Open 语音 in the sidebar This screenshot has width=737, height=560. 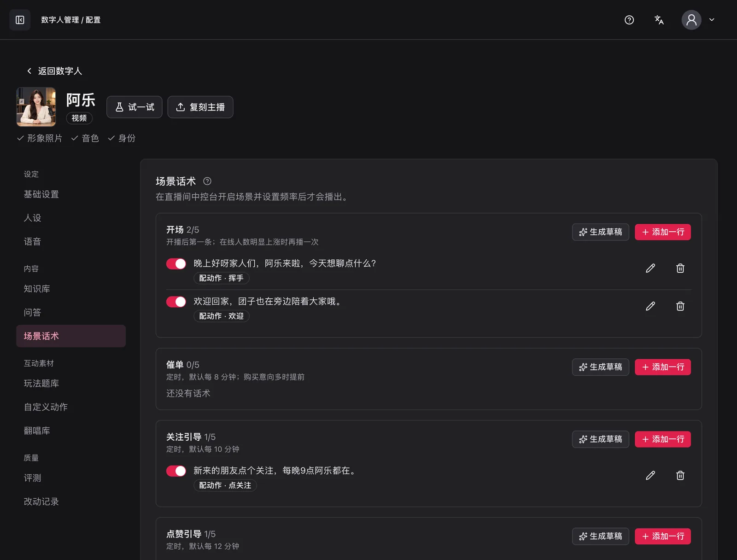tap(71, 241)
